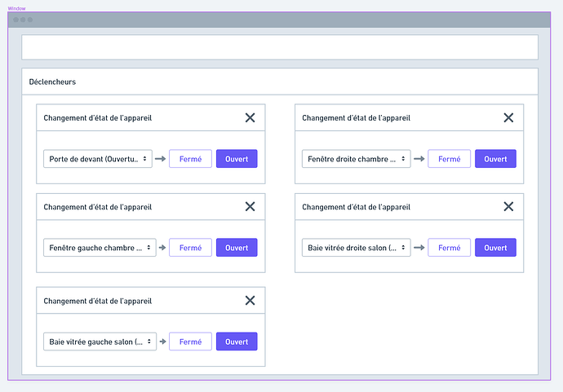The height and width of the screenshot is (392, 563).
Task: Close the Baie vitrée gauche salon trigger
Action: coord(250,301)
